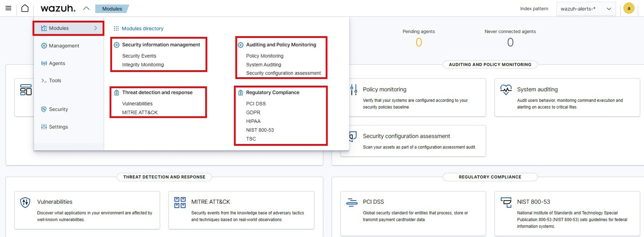Click the PCI DSS card icon
The width and height of the screenshot is (644, 237).
[352, 202]
